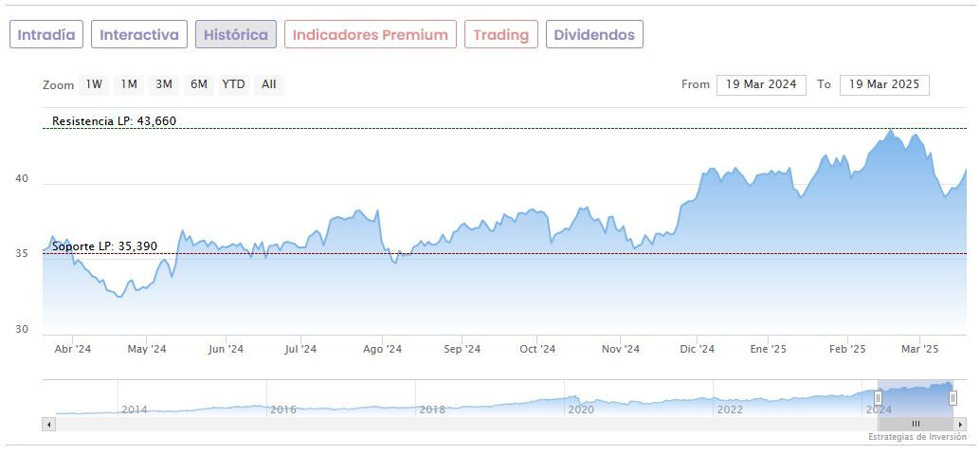Viewport: 980px width, 455px height.
Task: Show the Dividendos tab
Action: 594,35
